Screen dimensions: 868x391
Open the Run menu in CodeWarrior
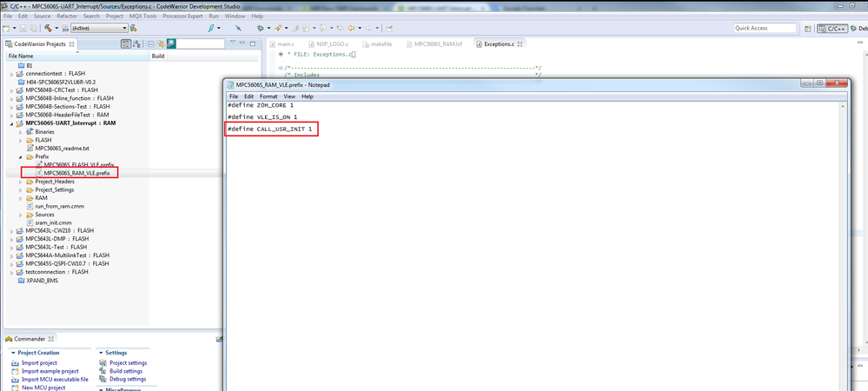click(214, 16)
